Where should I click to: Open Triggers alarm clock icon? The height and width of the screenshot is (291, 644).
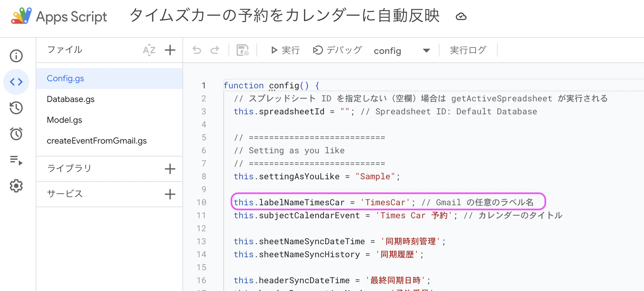[16, 134]
